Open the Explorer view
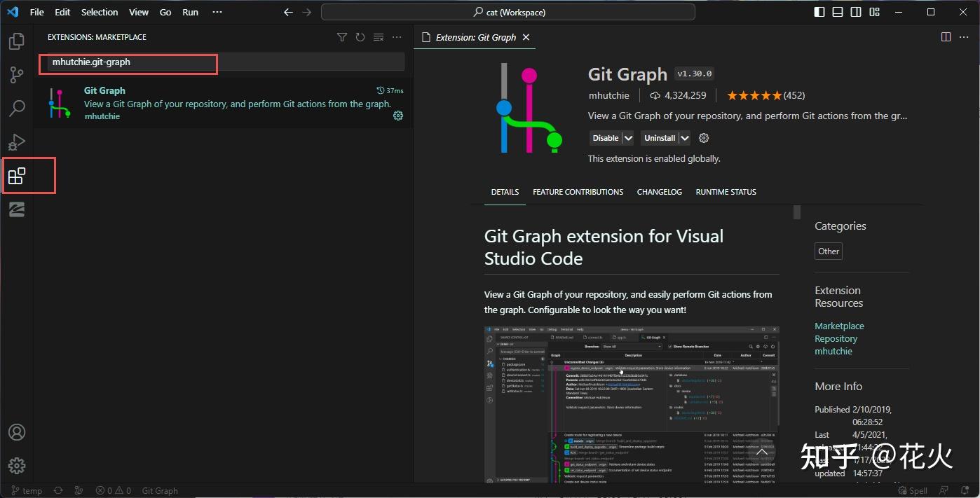The height and width of the screenshot is (498, 980). (x=17, y=41)
